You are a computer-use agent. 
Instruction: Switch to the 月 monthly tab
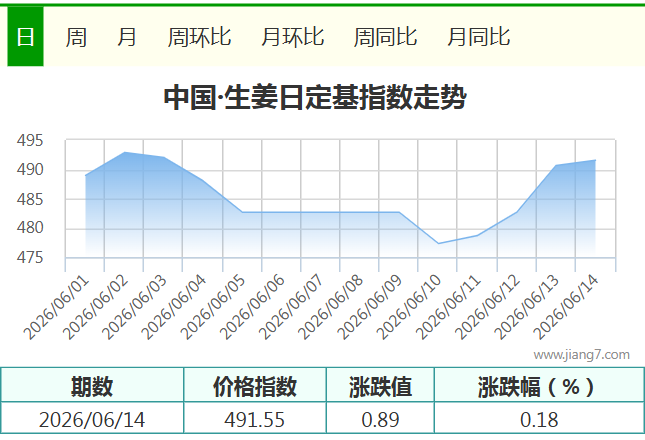(x=127, y=37)
